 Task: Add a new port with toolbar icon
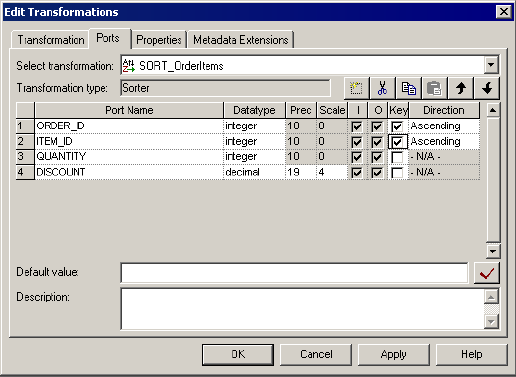coord(356,88)
